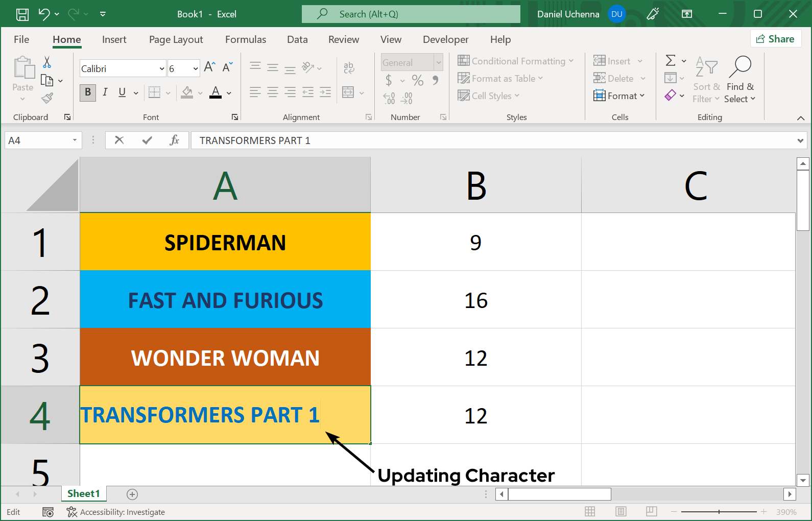Switch to the Data tab
Image resolution: width=812 pixels, height=521 pixels.
coord(297,39)
